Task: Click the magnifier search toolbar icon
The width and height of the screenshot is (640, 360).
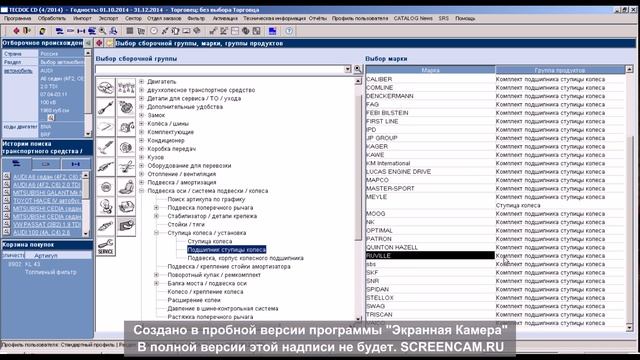Action: [102, 31]
